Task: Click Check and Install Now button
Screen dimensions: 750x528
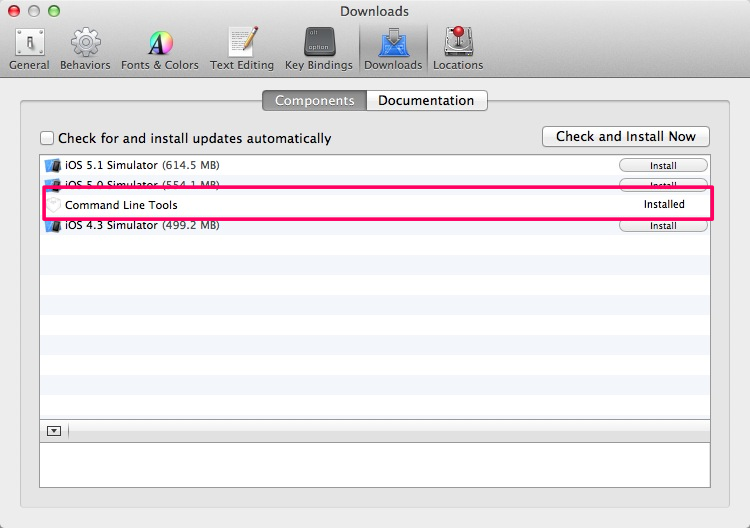Action: click(626, 137)
